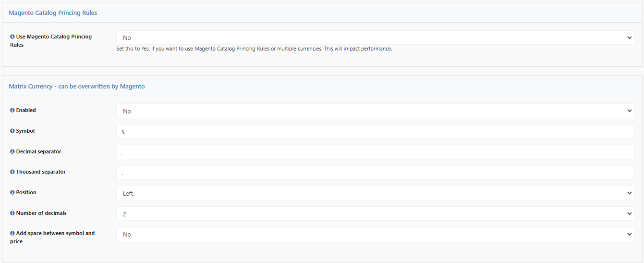Click the Decimal separator input field
Image resolution: width=644 pixels, height=263 pixels.
[375, 152]
